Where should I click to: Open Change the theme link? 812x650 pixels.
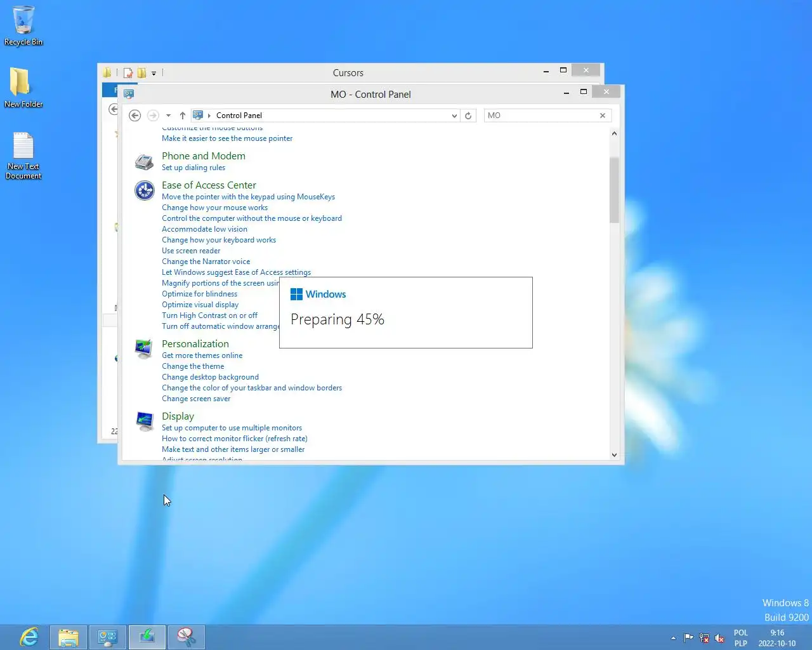[193, 366]
